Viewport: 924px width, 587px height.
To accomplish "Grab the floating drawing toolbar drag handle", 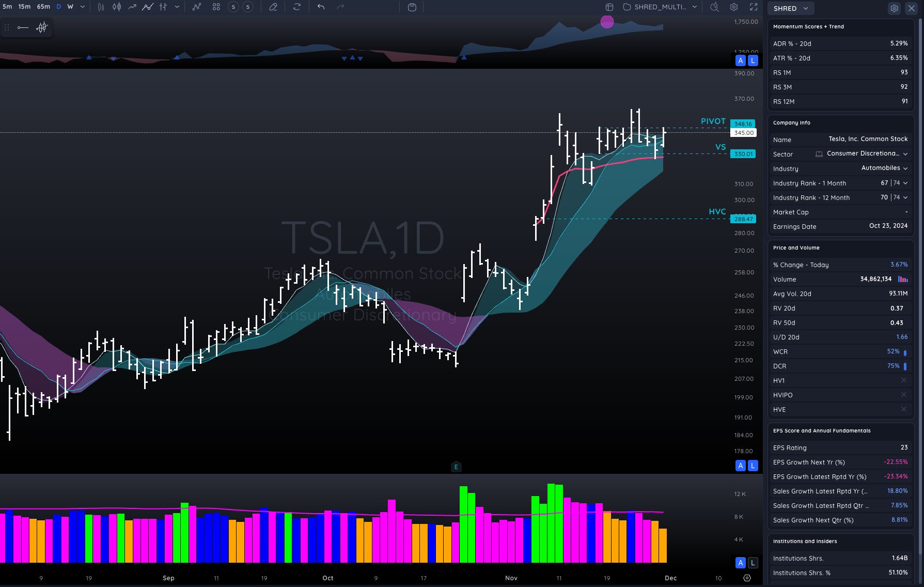I will coord(7,27).
